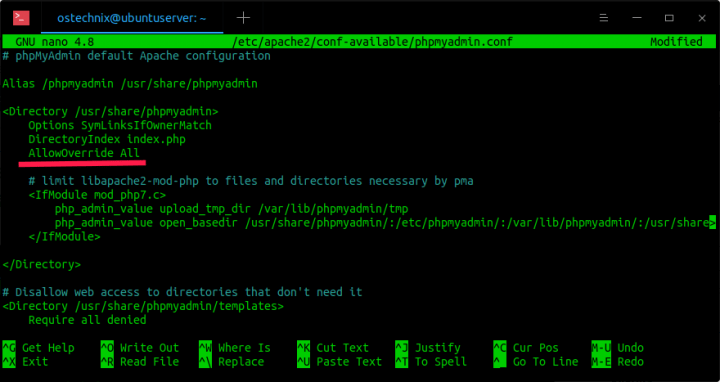
Task: Click the '^U Paste Text' shortcut
Action: click(x=340, y=362)
